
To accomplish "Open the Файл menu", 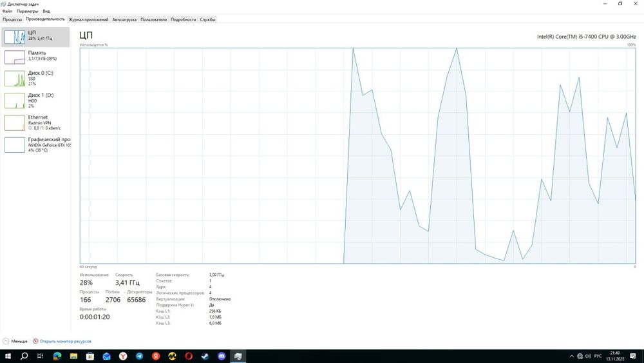I will coord(7,11).
